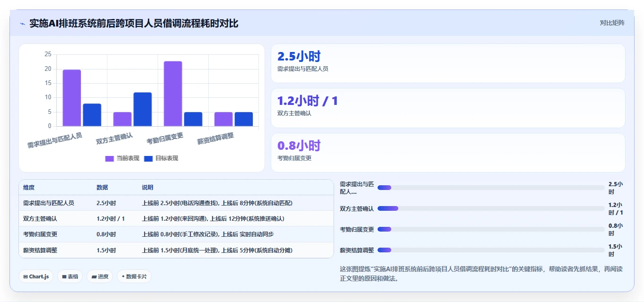Open the 0.8小时 data card
This screenshot has height=302, width=644.
click(448, 153)
